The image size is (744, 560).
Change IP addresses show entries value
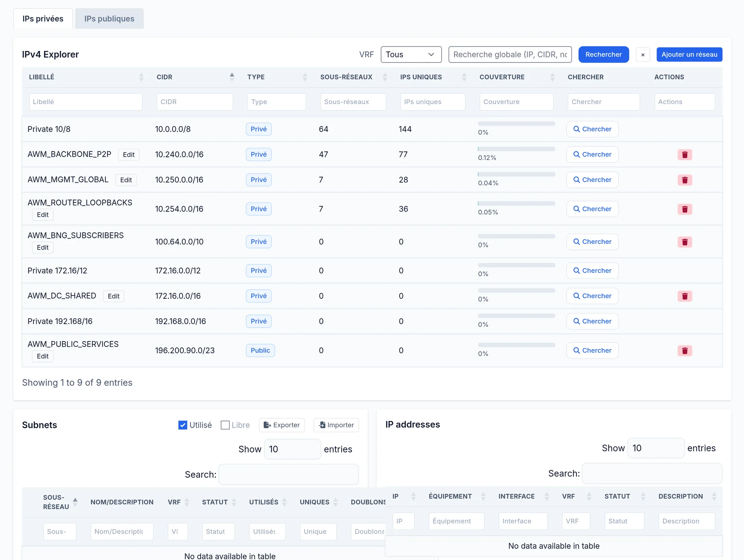(x=656, y=448)
